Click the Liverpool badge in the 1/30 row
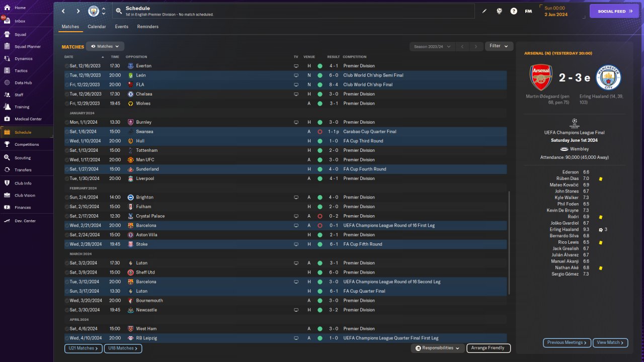Viewport: 644px width, 362px height. coord(130,178)
